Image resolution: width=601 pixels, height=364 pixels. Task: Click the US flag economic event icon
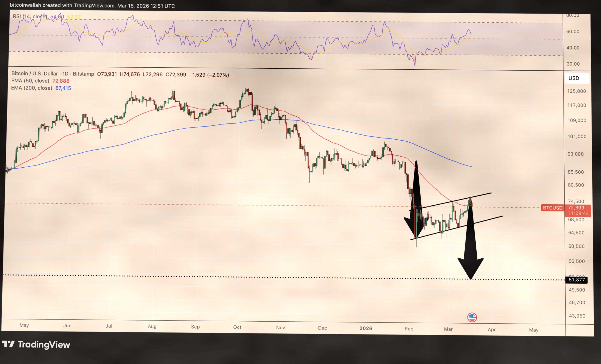pos(472,317)
